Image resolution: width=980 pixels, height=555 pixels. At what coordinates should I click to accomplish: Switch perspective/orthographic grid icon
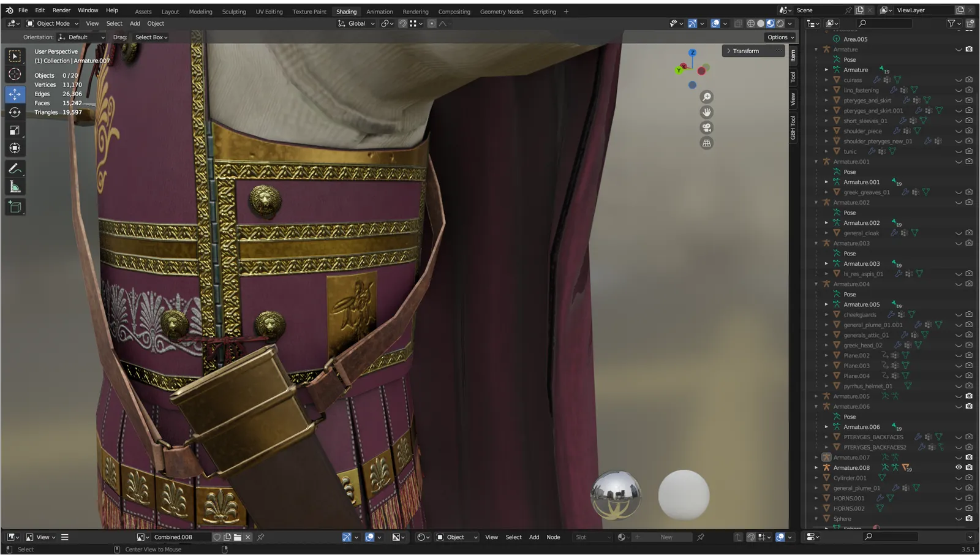coord(707,143)
